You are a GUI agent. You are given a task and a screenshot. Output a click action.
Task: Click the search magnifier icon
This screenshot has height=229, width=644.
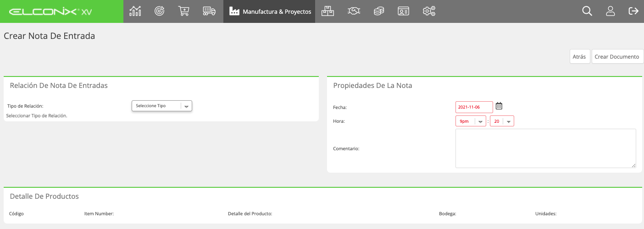click(587, 11)
